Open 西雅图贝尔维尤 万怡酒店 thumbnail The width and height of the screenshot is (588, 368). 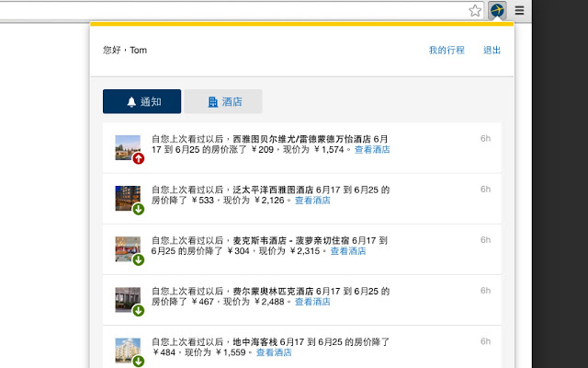[x=128, y=147]
